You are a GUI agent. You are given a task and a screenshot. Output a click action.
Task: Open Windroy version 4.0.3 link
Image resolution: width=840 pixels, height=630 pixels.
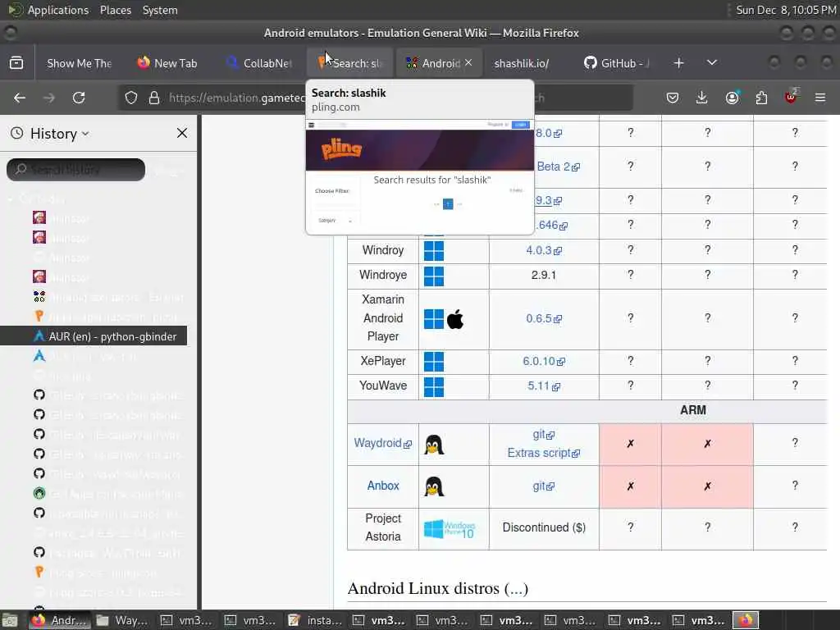(x=543, y=250)
